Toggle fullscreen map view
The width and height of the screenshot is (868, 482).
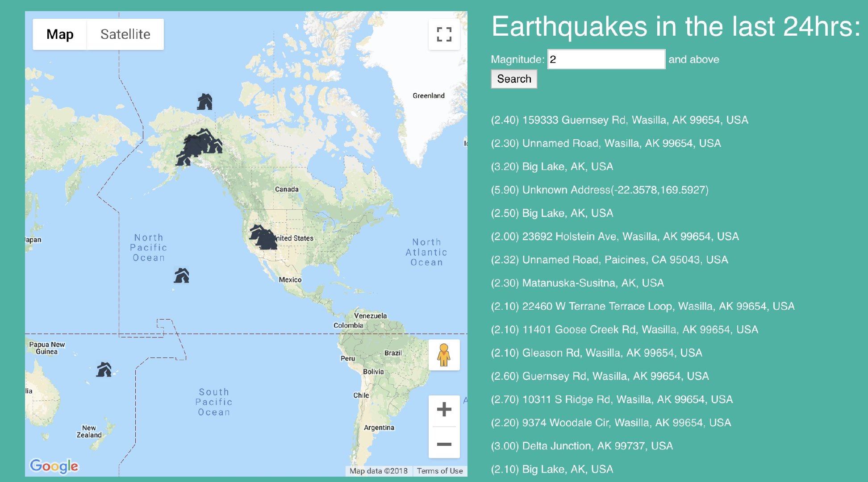click(444, 34)
